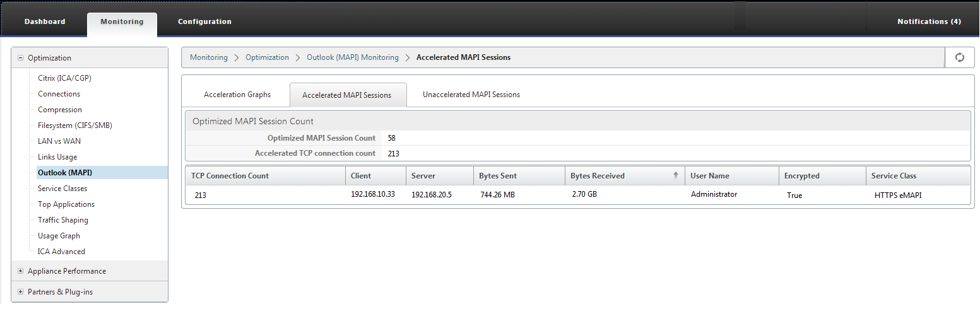The width and height of the screenshot is (980, 309).
Task: Open the Unaccelerated MAPI Sessions tab
Action: pyautogui.click(x=471, y=95)
